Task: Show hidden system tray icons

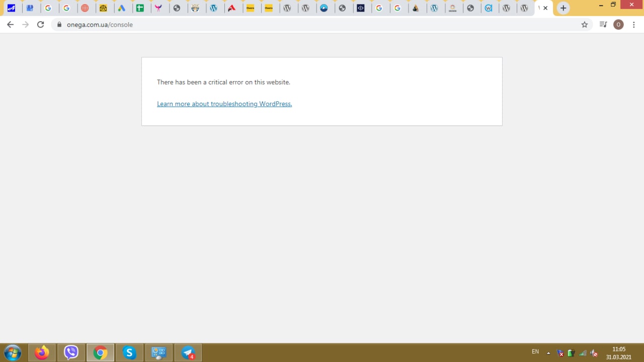Action: [548, 353]
